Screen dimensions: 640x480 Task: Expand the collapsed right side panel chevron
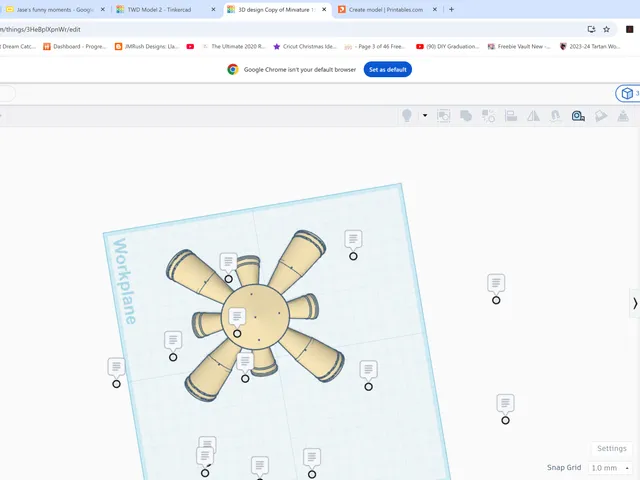click(635, 303)
